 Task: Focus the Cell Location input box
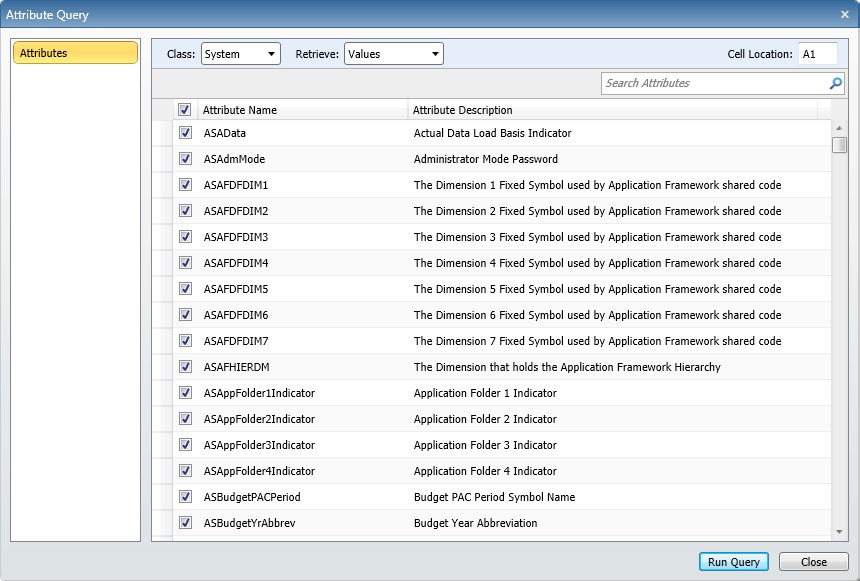pyautogui.click(x=816, y=54)
